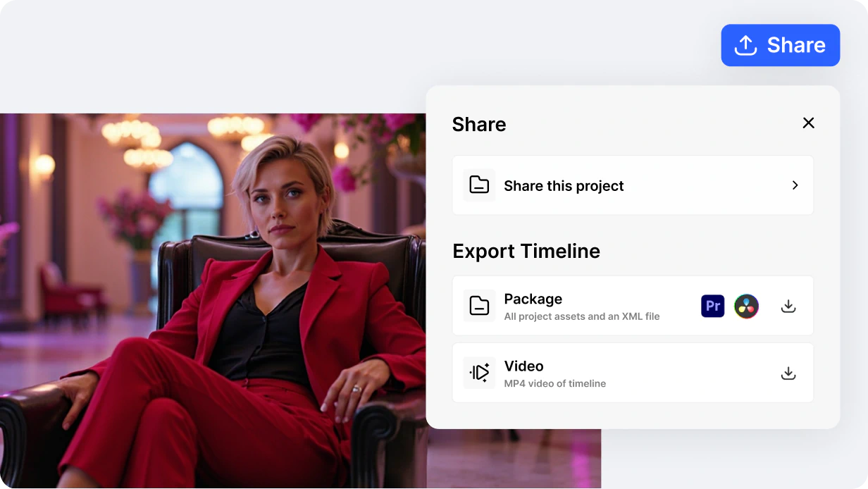Screen dimensions: 868x489
Task: Download the MP4 Video using its download icon
Action: coord(788,373)
